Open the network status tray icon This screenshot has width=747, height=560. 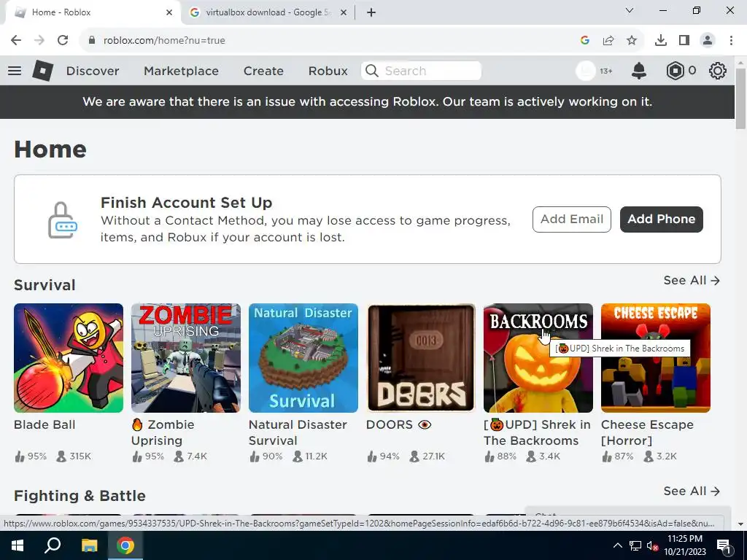pos(635,545)
